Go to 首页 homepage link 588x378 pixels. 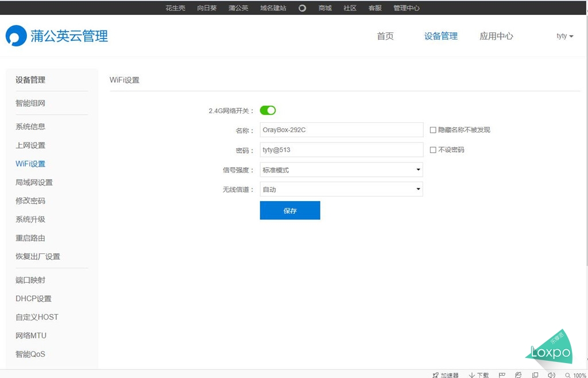385,36
